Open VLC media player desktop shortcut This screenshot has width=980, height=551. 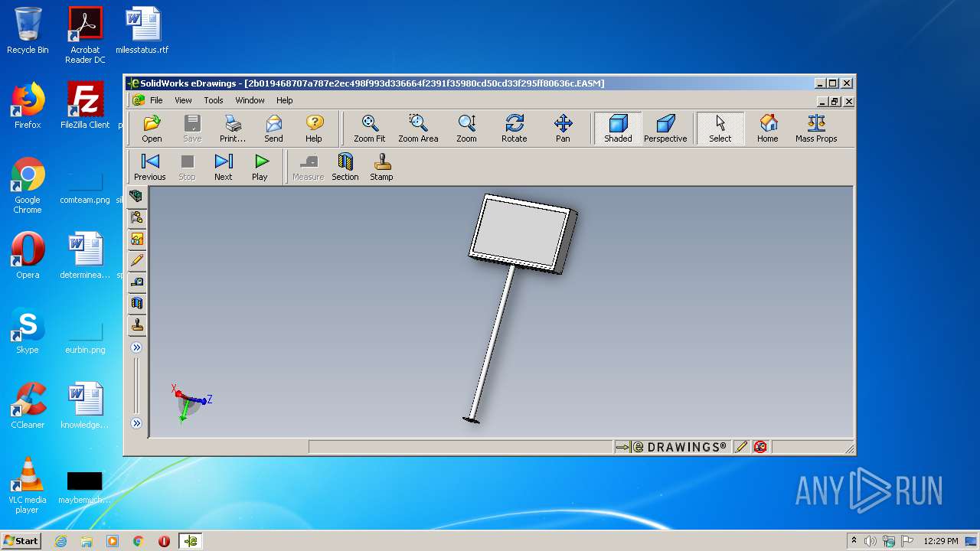[x=28, y=485]
